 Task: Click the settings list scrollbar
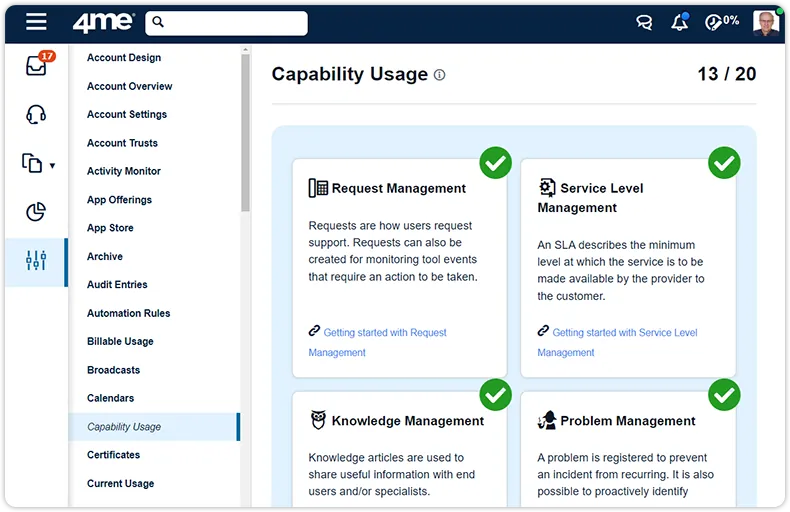[245, 133]
